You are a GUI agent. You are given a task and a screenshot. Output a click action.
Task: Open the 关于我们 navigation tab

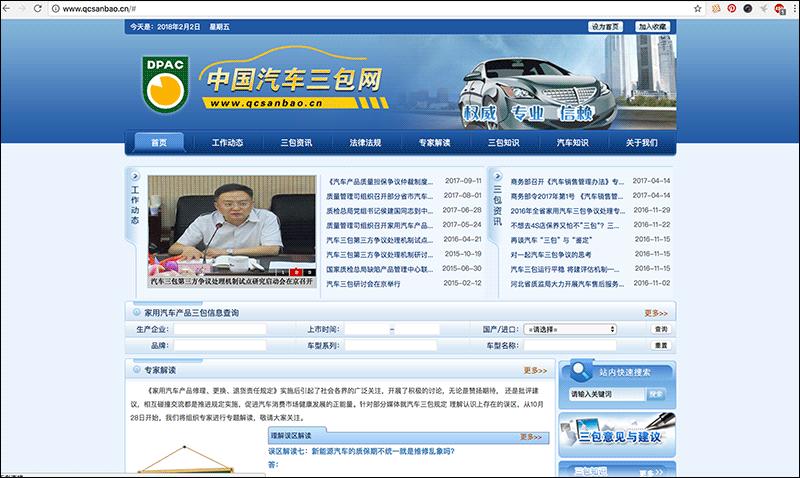pyautogui.click(x=642, y=142)
